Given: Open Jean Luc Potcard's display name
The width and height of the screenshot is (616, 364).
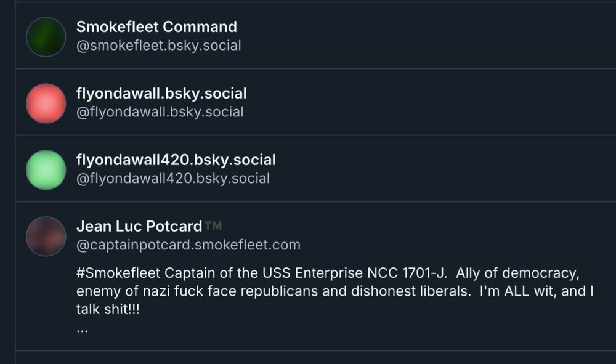Looking at the screenshot, I should click(139, 226).
